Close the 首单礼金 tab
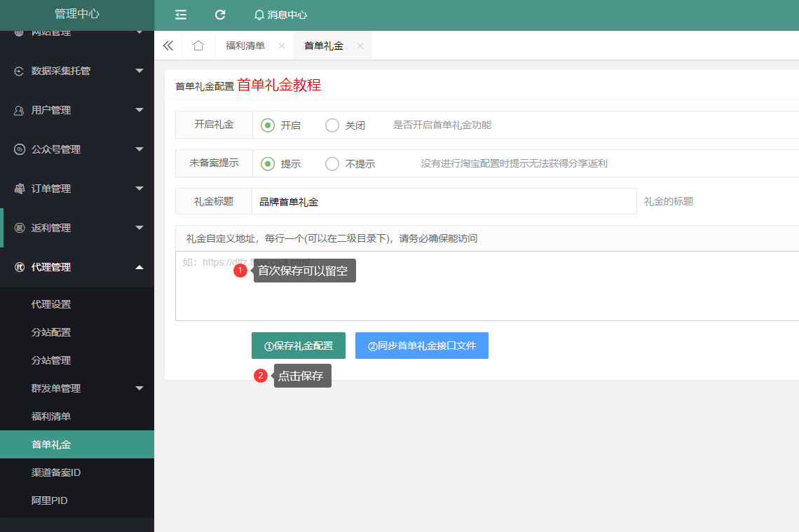 pyautogui.click(x=360, y=46)
